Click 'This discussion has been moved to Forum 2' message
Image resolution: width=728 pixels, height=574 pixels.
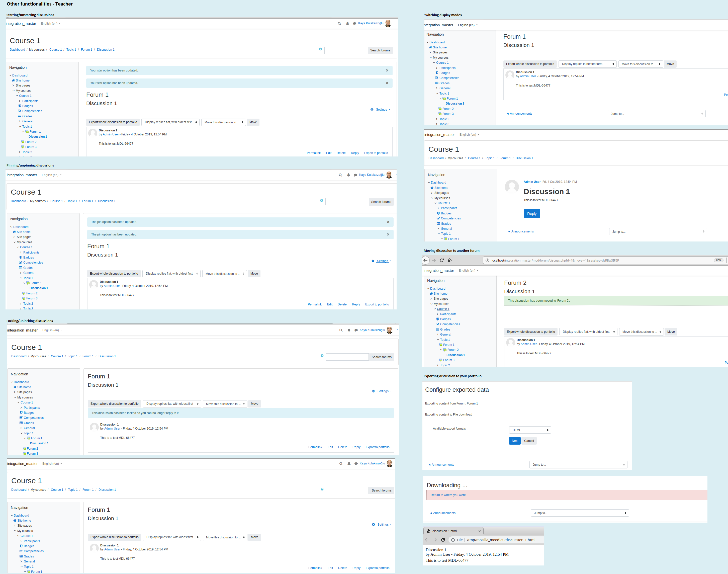(x=539, y=301)
